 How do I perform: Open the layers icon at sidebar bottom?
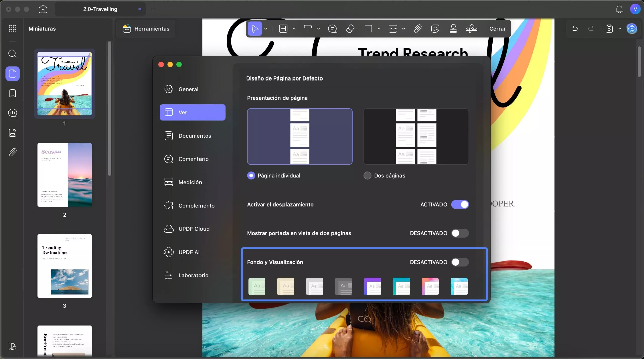click(x=12, y=346)
